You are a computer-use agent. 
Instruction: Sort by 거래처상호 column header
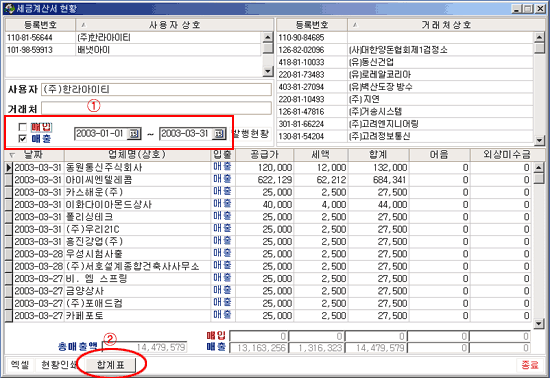[x=446, y=25]
